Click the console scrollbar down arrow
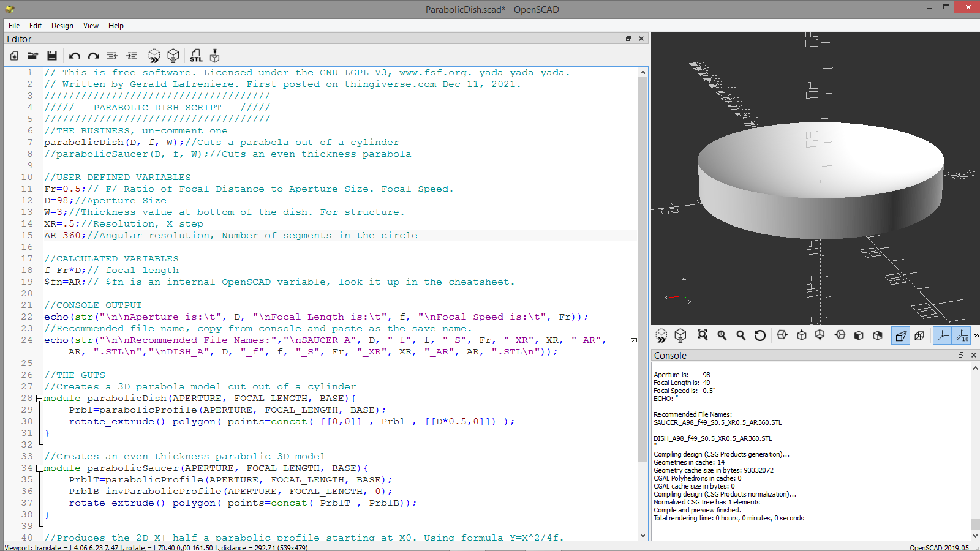This screenshot has height=551, width=980. click(x=975, y=536)
